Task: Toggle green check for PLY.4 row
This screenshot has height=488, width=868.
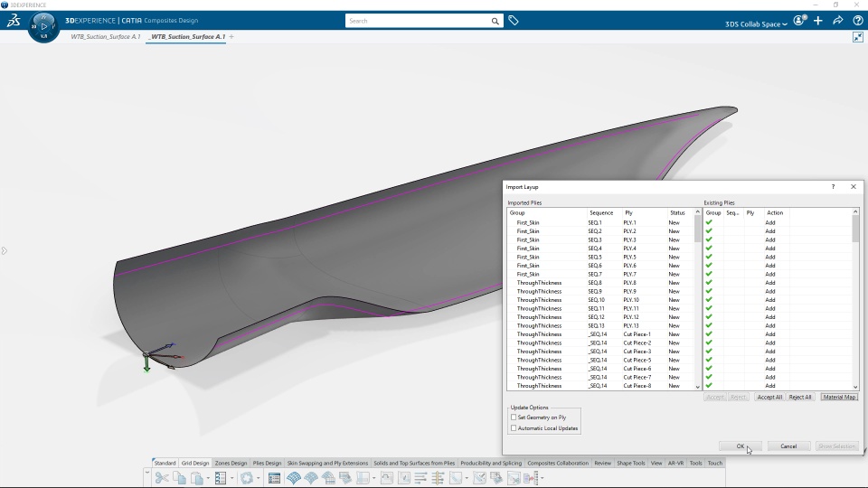Action: coord(709,249)
